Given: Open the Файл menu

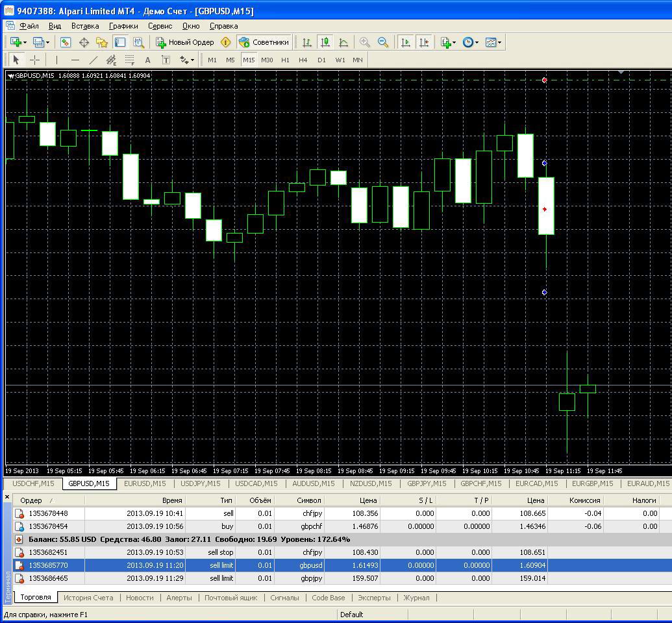Looking at the screenshot, I should [29, 26].
